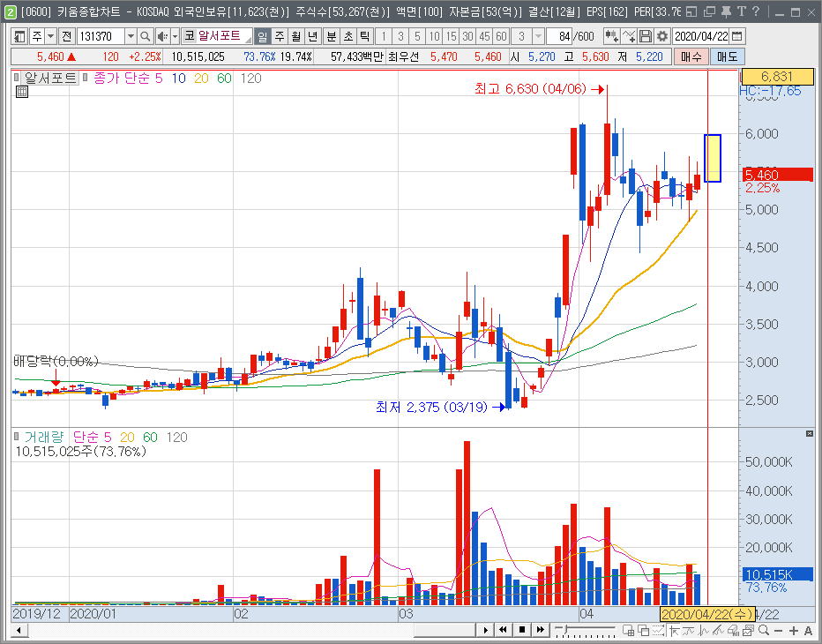822x644 pixels.
Task: Open the candle chart insert tool
Action: tap(610, 36)
